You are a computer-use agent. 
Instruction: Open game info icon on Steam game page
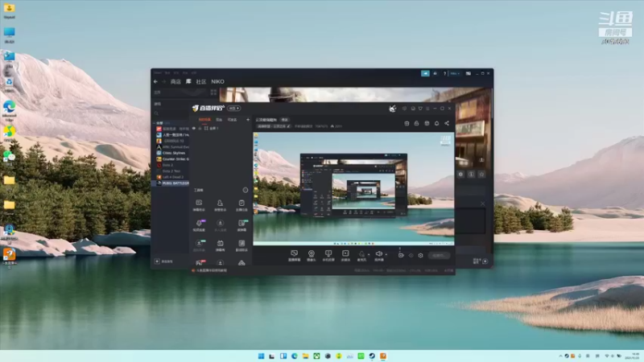point(471,174)
